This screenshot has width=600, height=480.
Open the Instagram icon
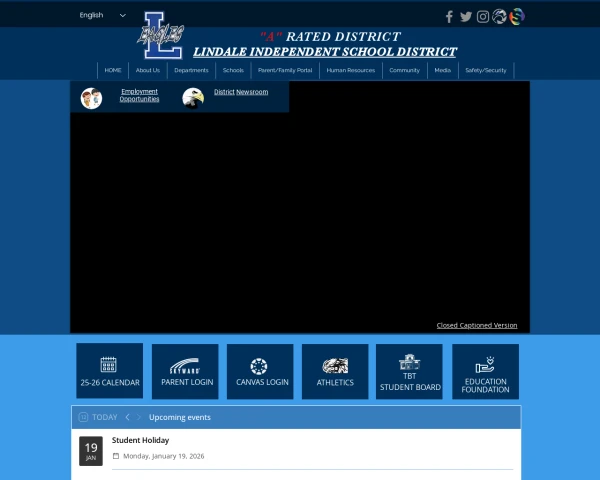pyautogui.click(x=483, y=17)
